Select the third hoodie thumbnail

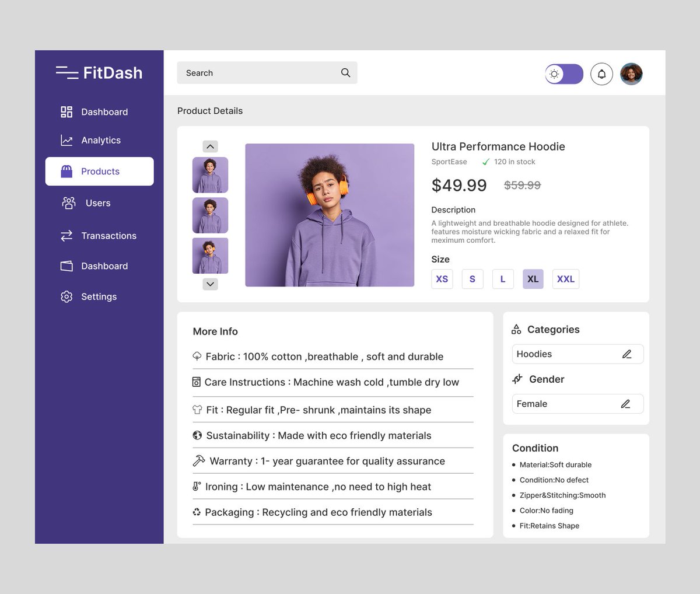210,256
